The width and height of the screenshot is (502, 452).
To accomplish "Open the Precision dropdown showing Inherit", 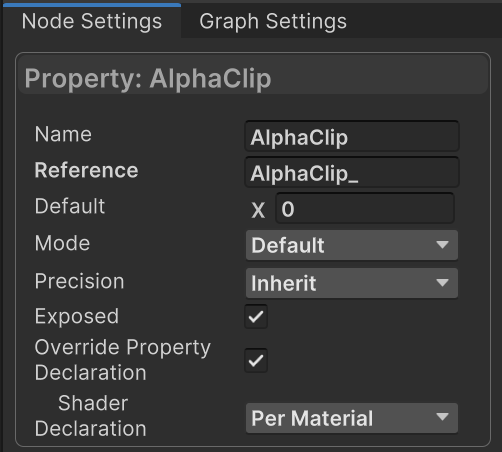I will click(352, 283).
